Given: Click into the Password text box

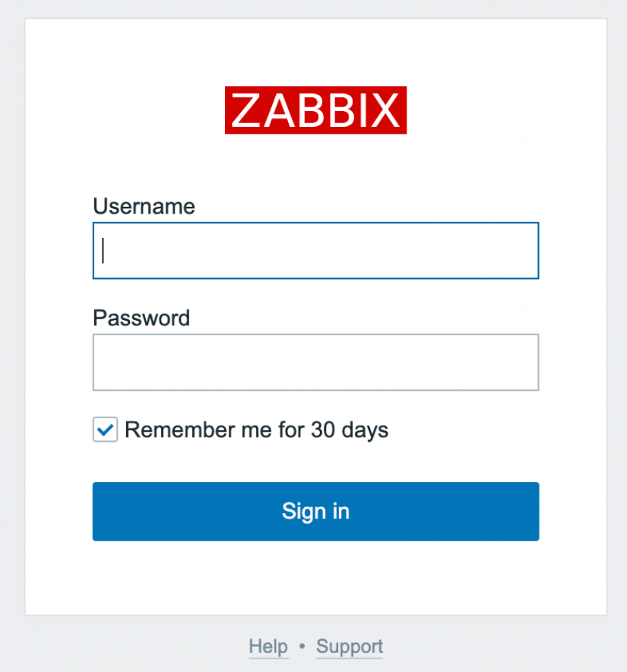Looking at the screenshot, I should tap(315, 363).
